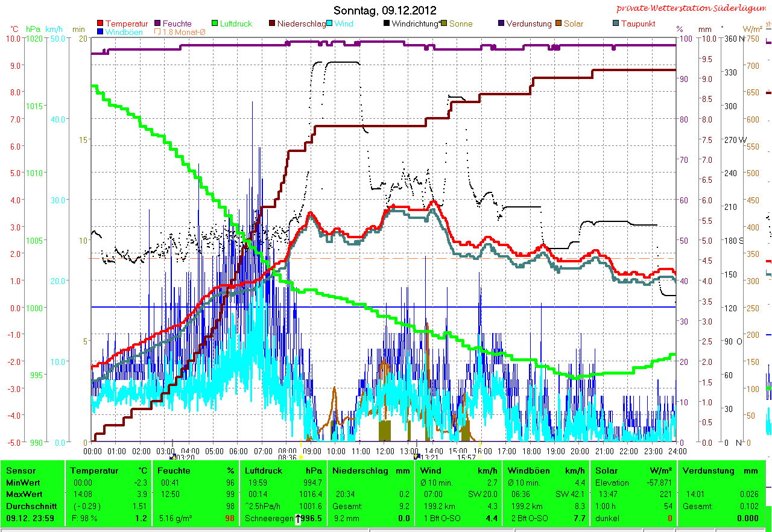Click the dark red Niederschlag legend swatch

pyautogui.click(x=272, y=24)
